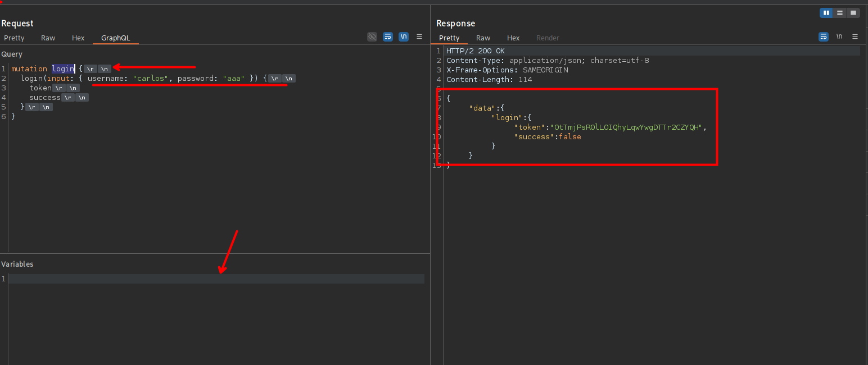Toggle word wrap in the Request panel
The image size is (868, 365).
click(x=388, y=37)
